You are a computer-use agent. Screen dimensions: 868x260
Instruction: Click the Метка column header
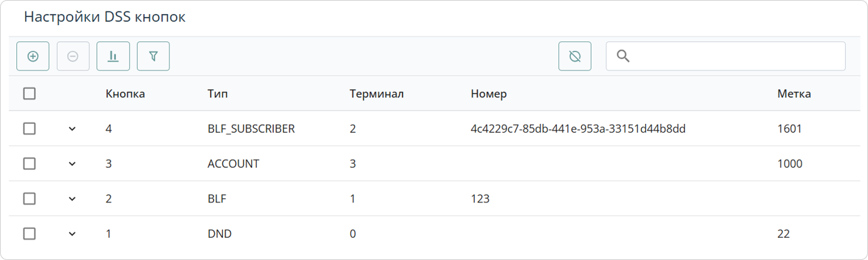(794, 93)
